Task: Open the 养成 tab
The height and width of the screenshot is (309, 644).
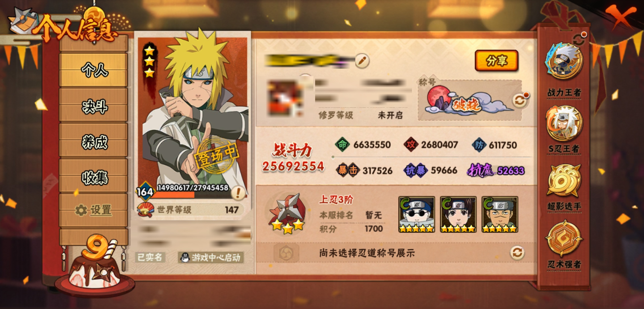Action: (x=94, y=141)
